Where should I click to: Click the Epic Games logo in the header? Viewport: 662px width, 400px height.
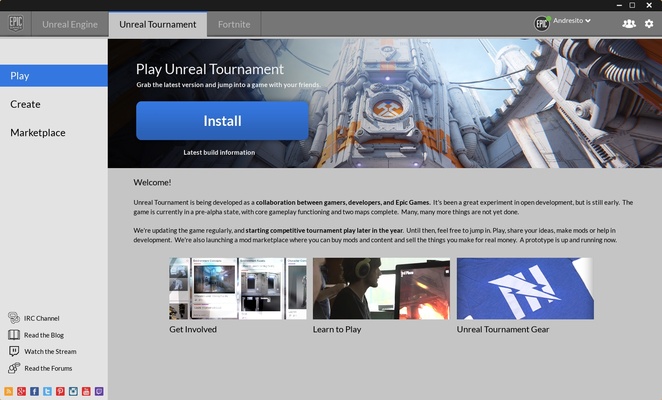(x=16, y=23)
